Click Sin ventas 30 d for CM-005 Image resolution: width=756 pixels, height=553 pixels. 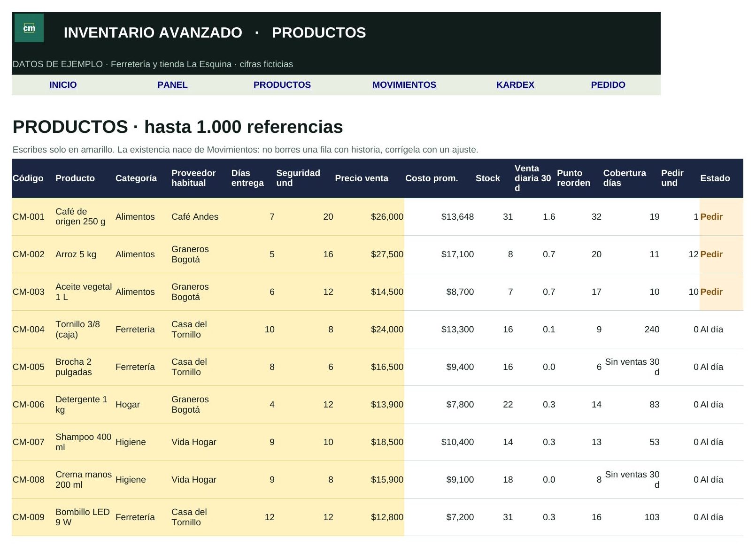point(632,367)
